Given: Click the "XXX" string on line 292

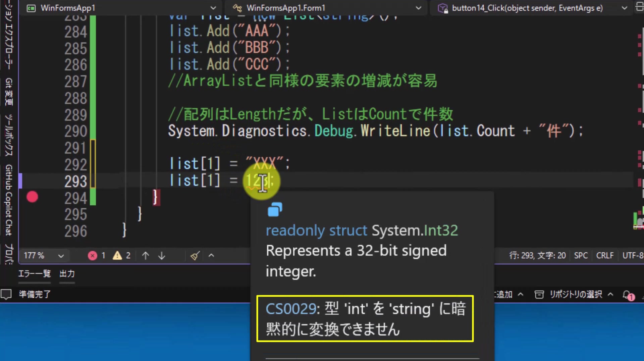Looking at the screenshot, I should (x=265, y=164).
